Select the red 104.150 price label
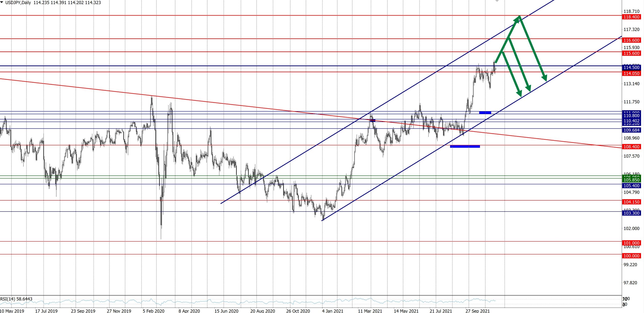Viewport: 644px width, 313px height. (631, 202)
